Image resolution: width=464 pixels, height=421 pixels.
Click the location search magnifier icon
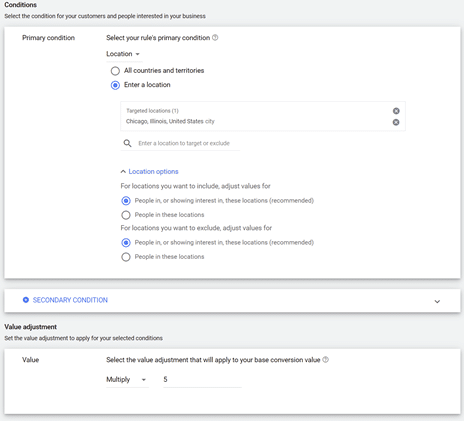pyautogui.click(x=127, y=143)
